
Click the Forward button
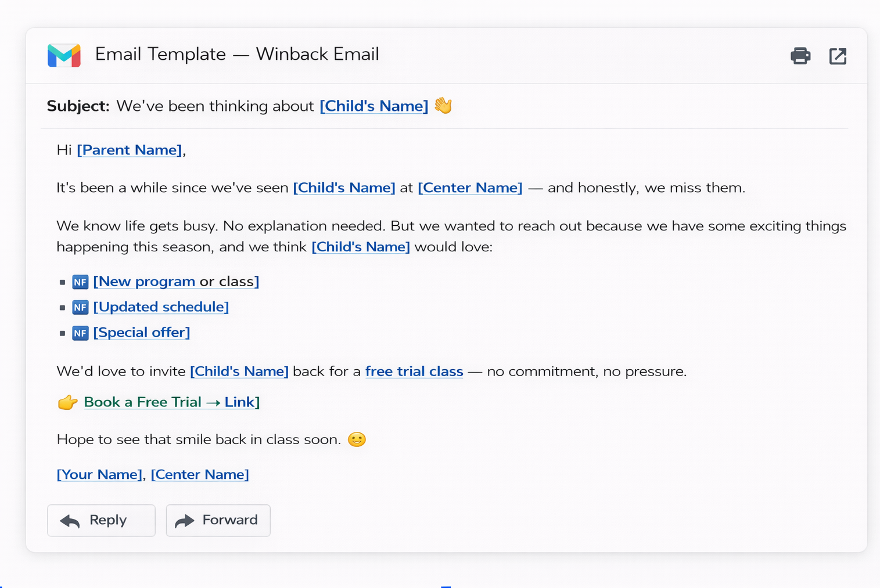point(218,520)
